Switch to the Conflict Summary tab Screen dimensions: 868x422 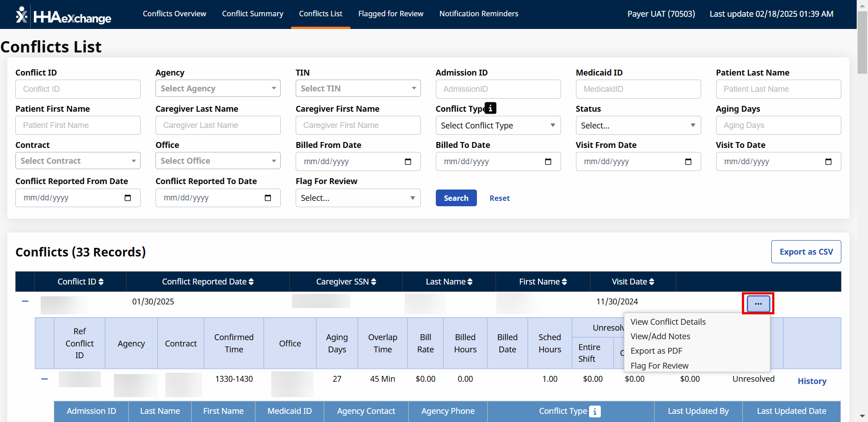coord(252,14)
